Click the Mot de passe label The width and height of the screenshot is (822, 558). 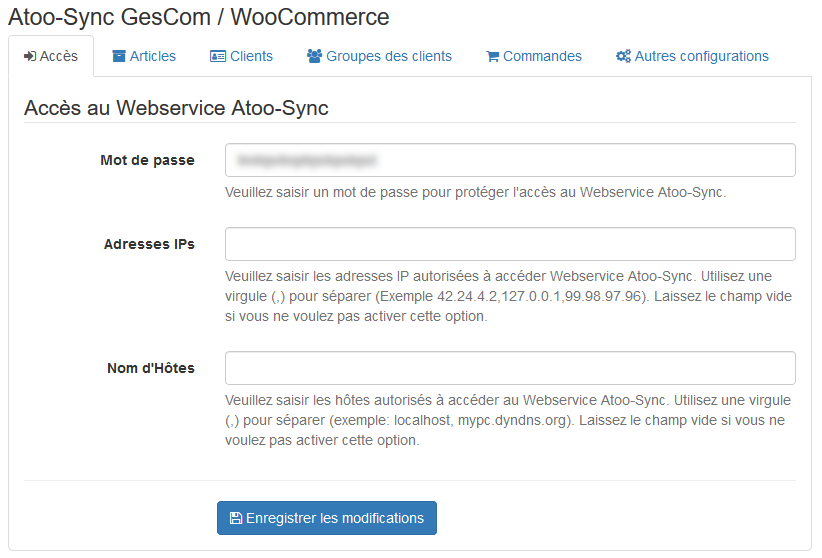coord(147,160)
